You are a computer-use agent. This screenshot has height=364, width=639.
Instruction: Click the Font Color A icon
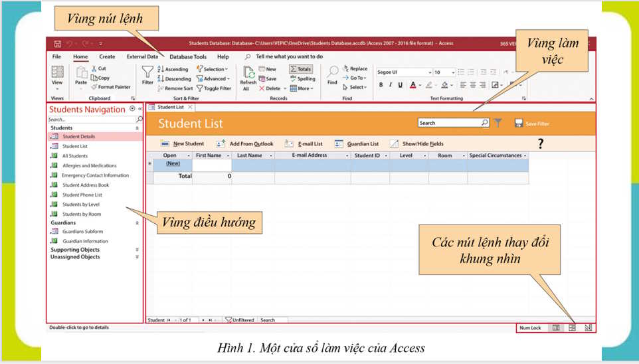[x=413, y=85]
